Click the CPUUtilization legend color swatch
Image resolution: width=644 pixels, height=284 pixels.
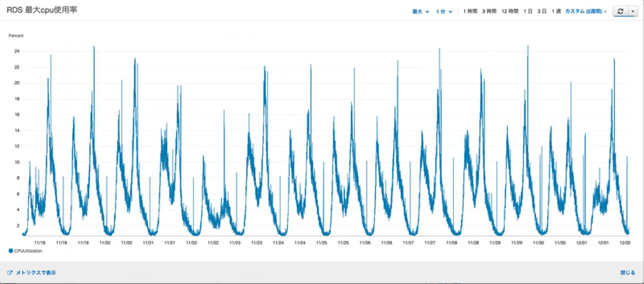pos(11,251)
